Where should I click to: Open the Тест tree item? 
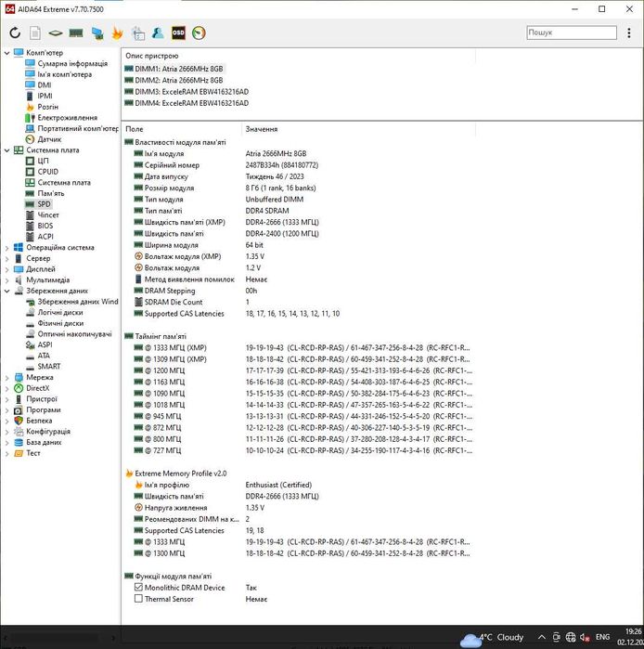[x=33, y=453]
